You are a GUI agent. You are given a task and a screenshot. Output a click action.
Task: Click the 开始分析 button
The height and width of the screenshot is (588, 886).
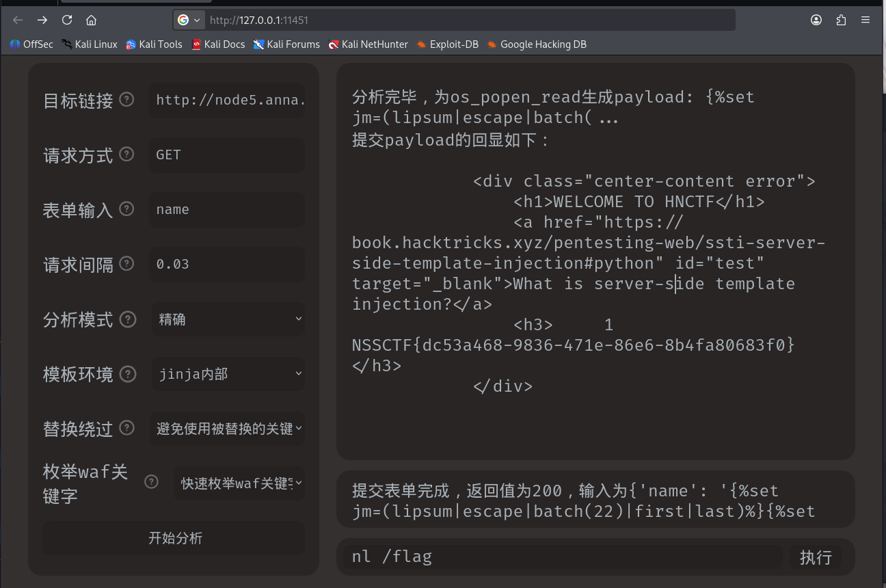pos(174,538)
